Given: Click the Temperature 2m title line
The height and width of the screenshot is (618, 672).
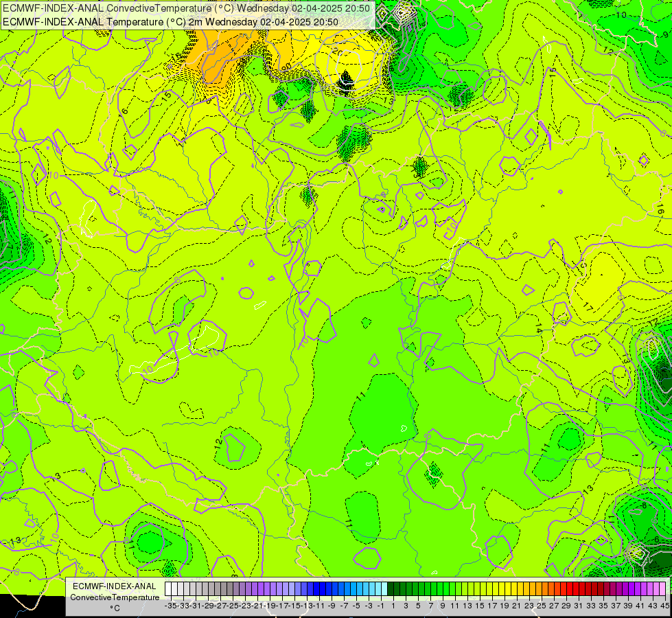Looking at the screenshot, I should coord(170,22).
